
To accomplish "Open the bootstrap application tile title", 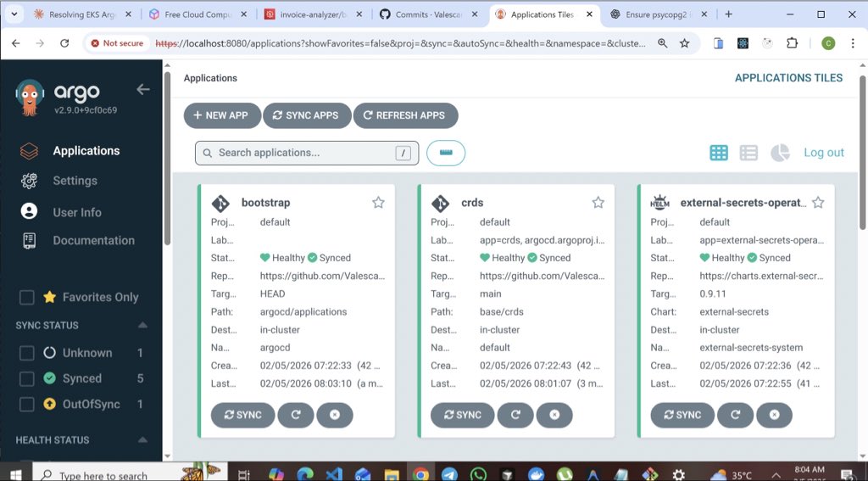I will coord(265,203).
